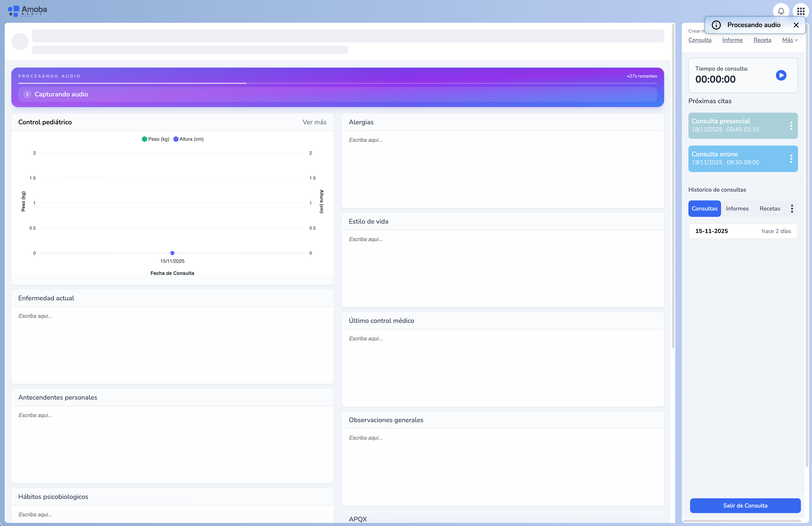
Task: Toggle Altura (cm) series in chart legend
Action: 188,139
